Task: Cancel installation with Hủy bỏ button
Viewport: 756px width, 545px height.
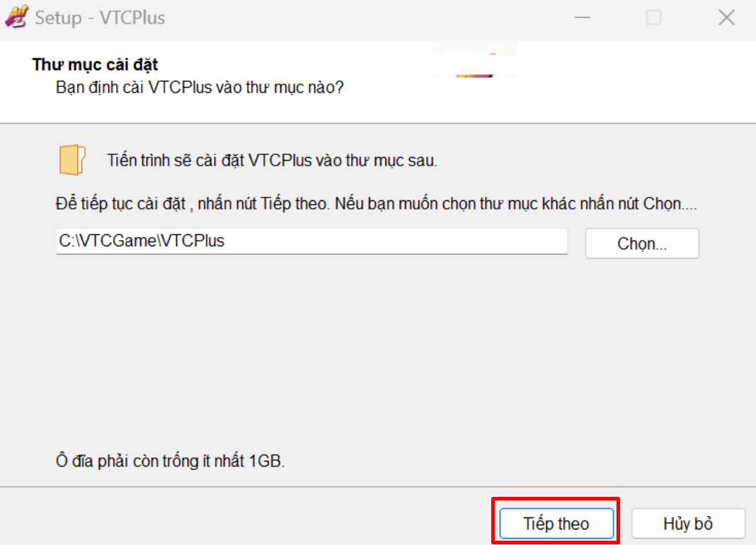Action: [x=688, y=523]
